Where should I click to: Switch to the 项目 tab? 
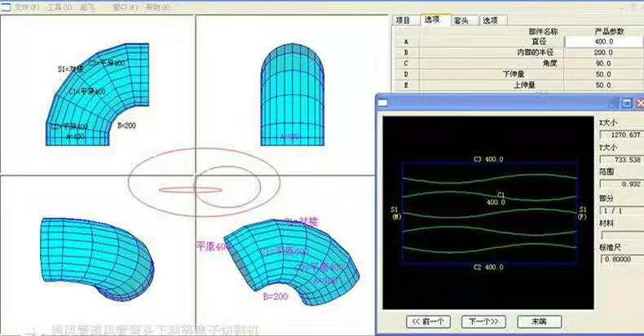coord(403,20)
